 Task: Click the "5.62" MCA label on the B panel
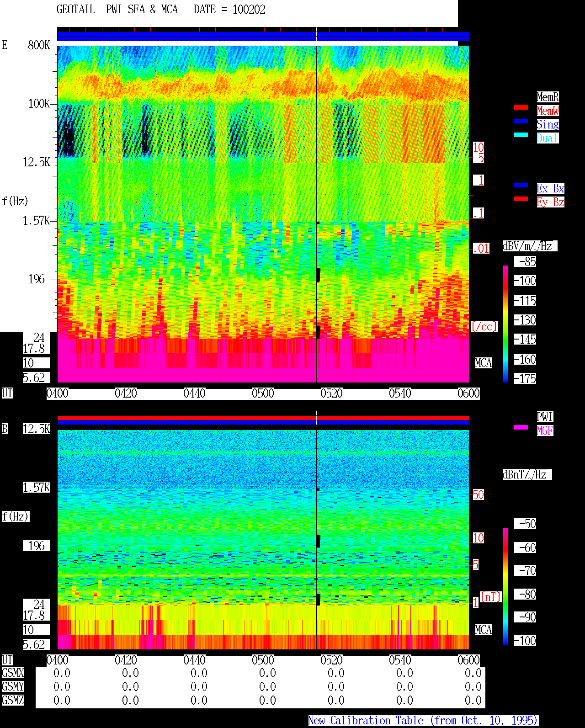[x=34, y=644]
